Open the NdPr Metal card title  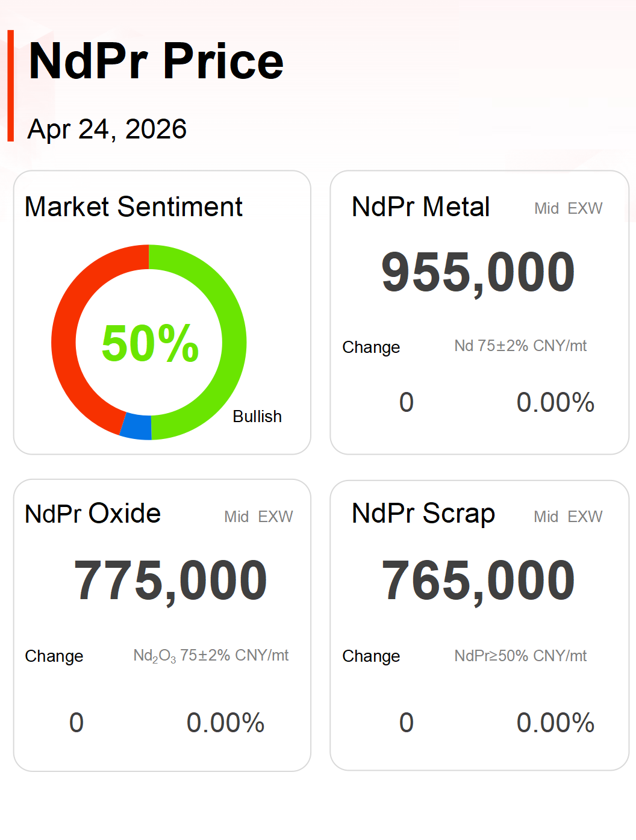click(420, 207)
